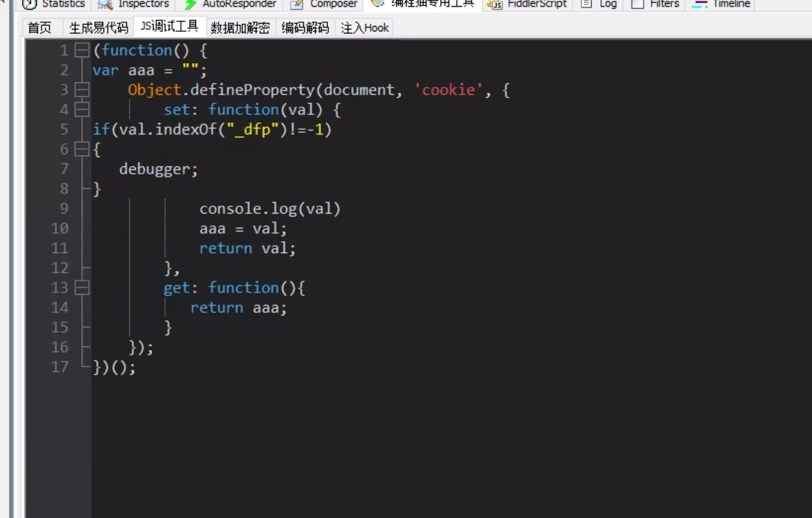The height and width of the screenshot is (518, 812).
Task: Click line number 9 in the gutter
Action: pyautogui.click(x=63, y=209)
